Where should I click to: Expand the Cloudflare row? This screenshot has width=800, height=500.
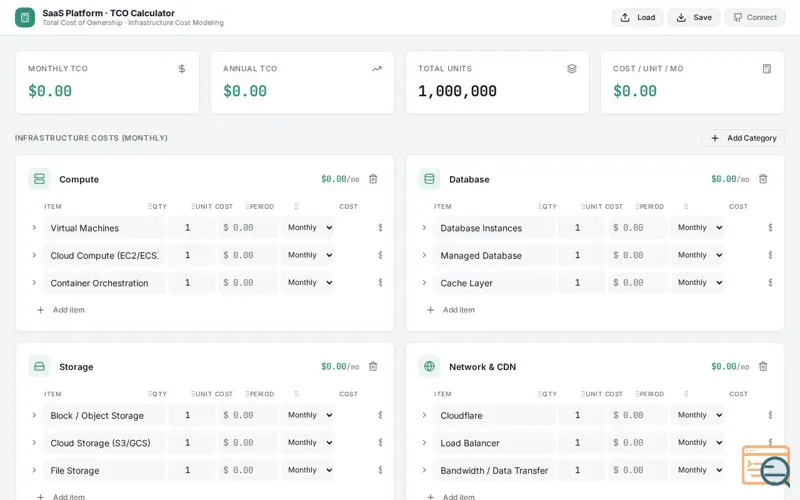(x=424, y=415)
